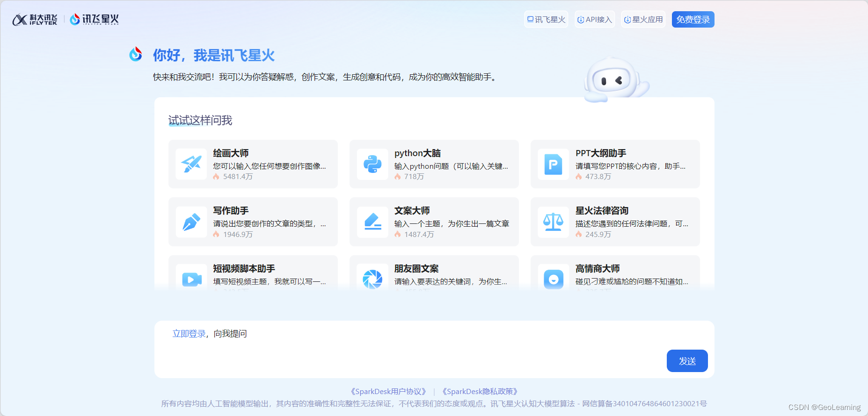The height and width of the screenshot is (416, 868).
Task: Click the 你好，我是讯飞星火 greeting title
Action: tap(214, 55)
